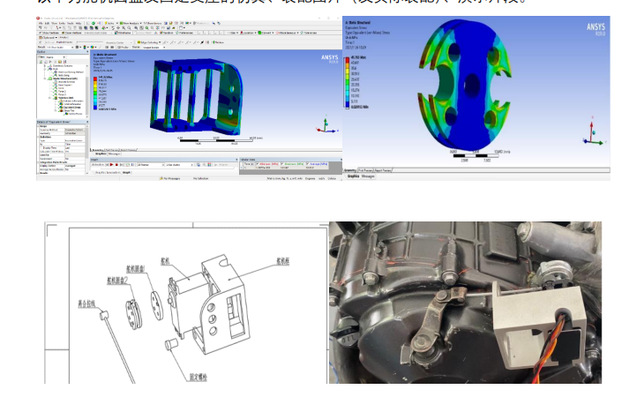Click the coordinate triad in the left ANSYS viewport

tap(321, 127)
